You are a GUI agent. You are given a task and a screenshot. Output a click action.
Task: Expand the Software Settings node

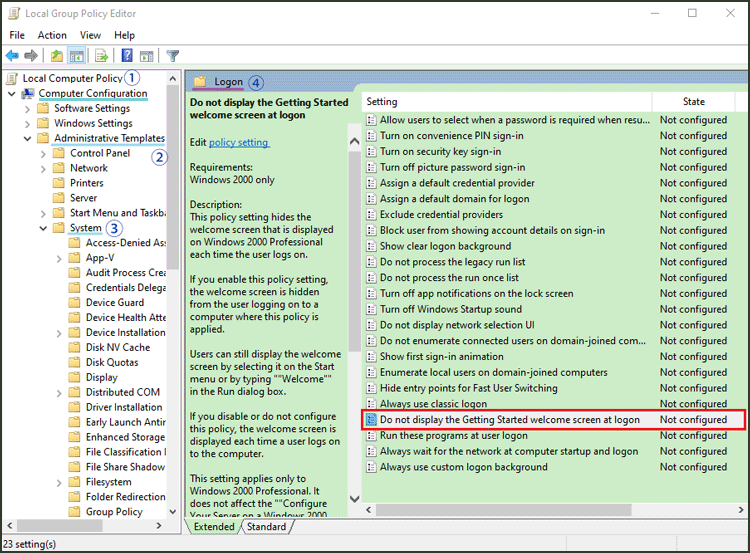point(27,109)
